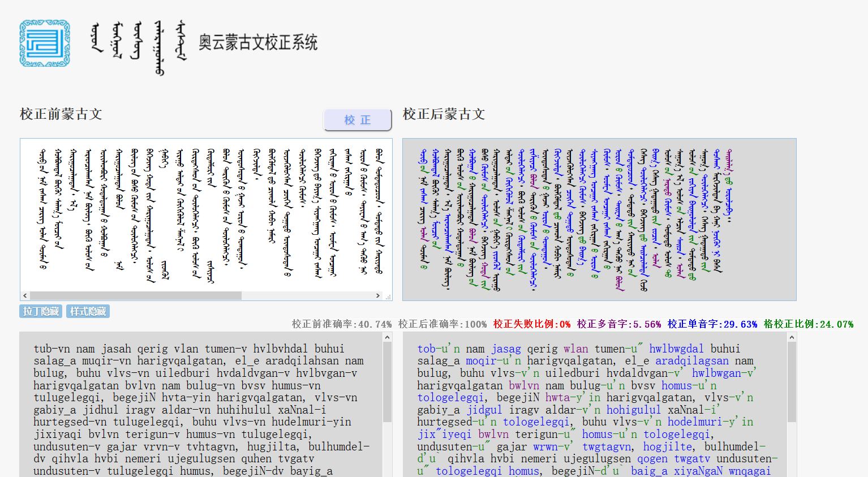Viewport: 868px width, 477px height.
Task: Click right arrow of input box horizontal scrollbar
Action: [x=378, y=295]
